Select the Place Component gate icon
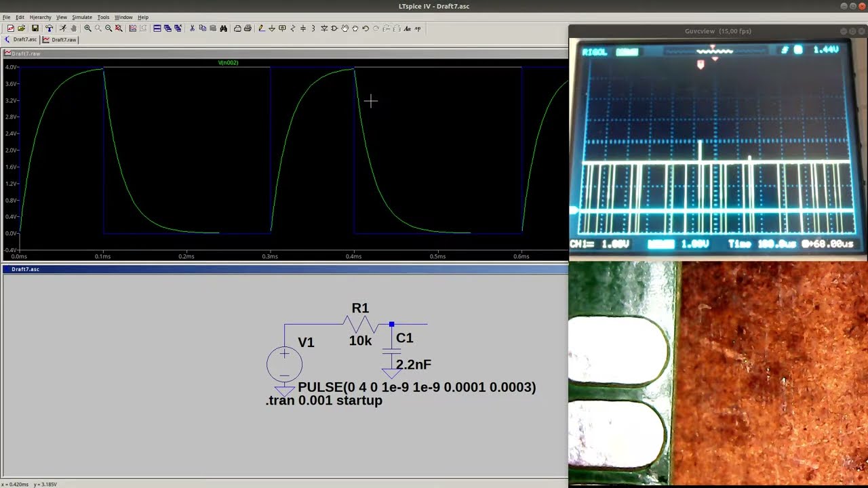868x488 pixels. tap(334, 28)
